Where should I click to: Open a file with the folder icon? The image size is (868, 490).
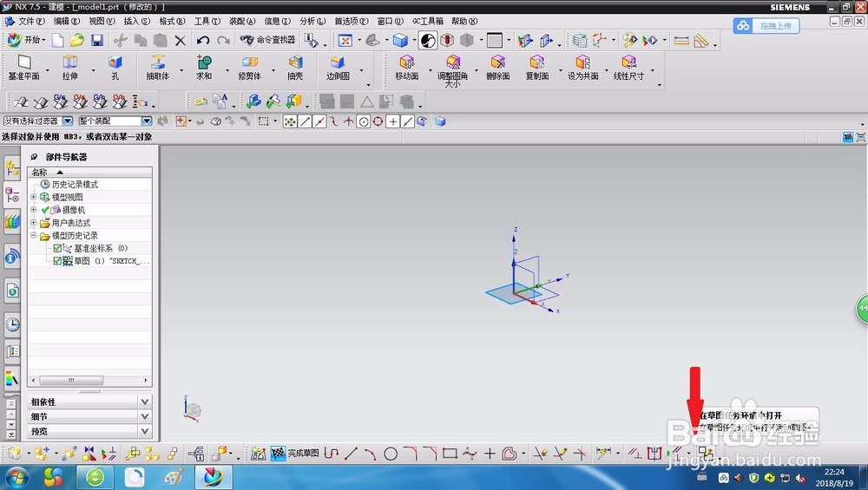[77, 41]
